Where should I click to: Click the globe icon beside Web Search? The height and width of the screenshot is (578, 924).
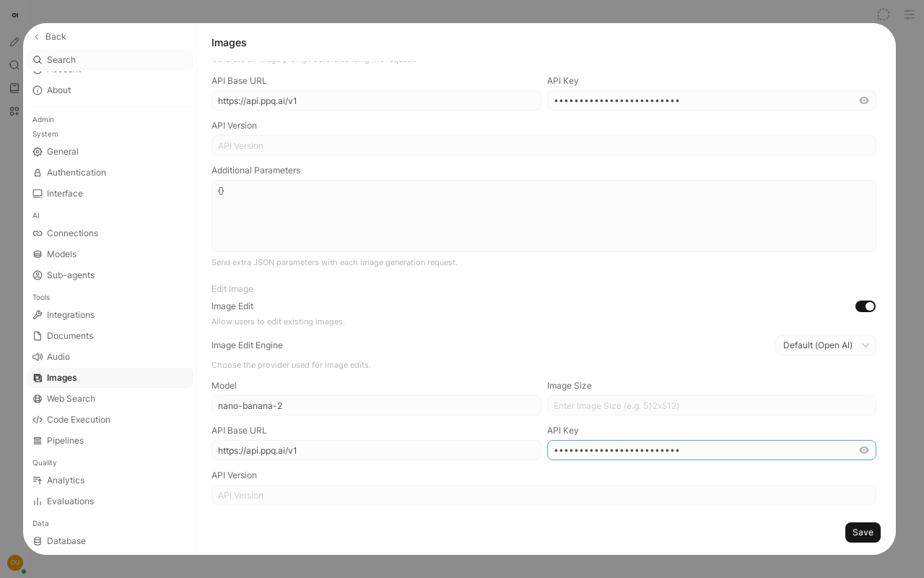click(x=38, y=399)
